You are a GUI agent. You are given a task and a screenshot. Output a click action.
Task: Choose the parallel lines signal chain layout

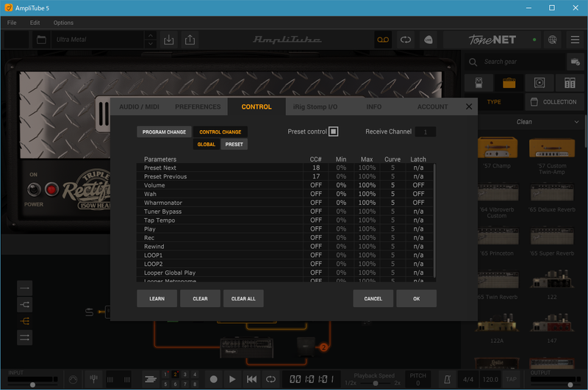tap(25, 338)
